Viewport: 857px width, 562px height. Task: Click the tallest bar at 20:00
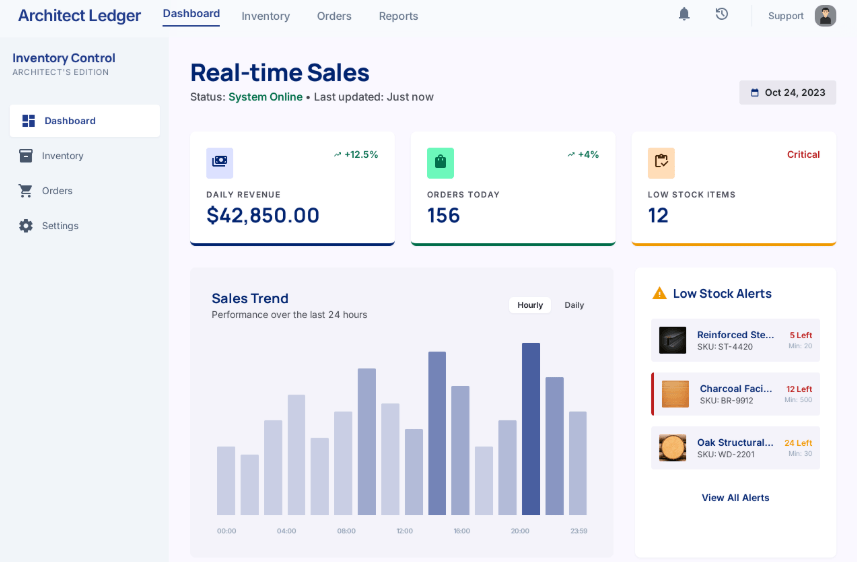point(531,429)
